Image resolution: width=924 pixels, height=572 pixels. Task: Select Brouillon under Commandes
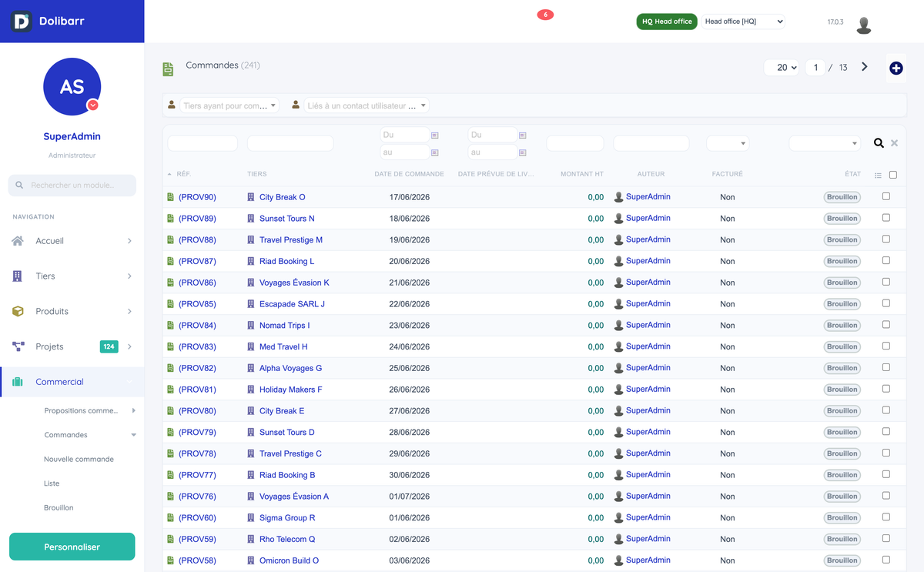pyautogui.click(x=59, y=507)
